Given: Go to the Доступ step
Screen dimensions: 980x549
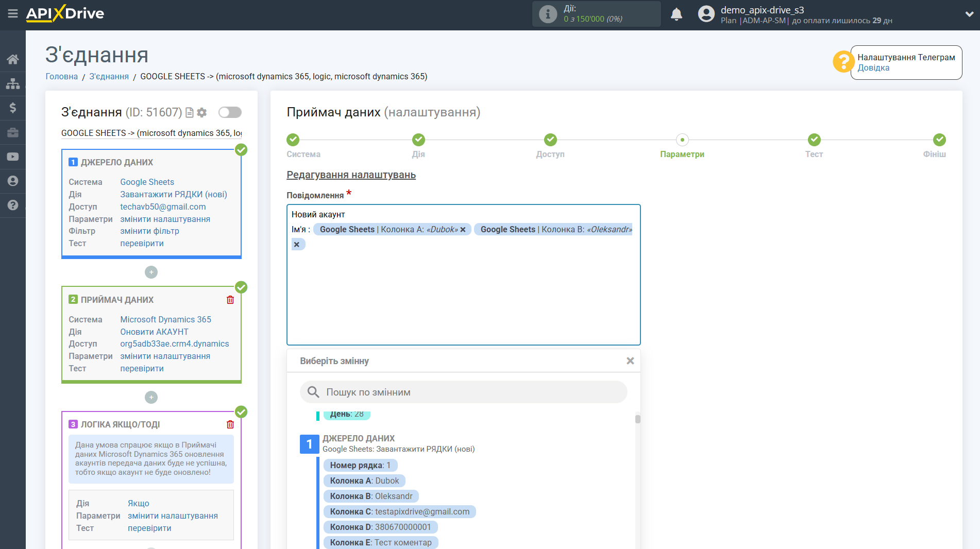Looking at the screenshot, I should [x=550, y=140].
